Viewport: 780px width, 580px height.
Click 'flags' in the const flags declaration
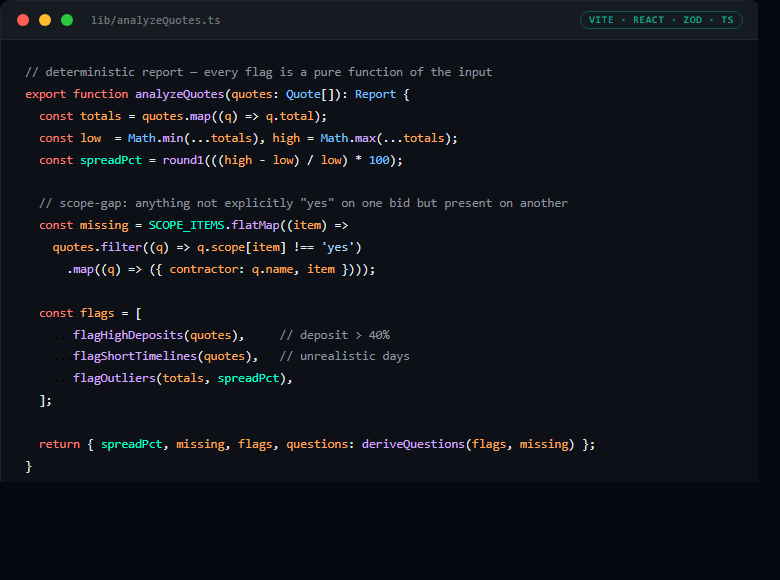pos(97,313)
